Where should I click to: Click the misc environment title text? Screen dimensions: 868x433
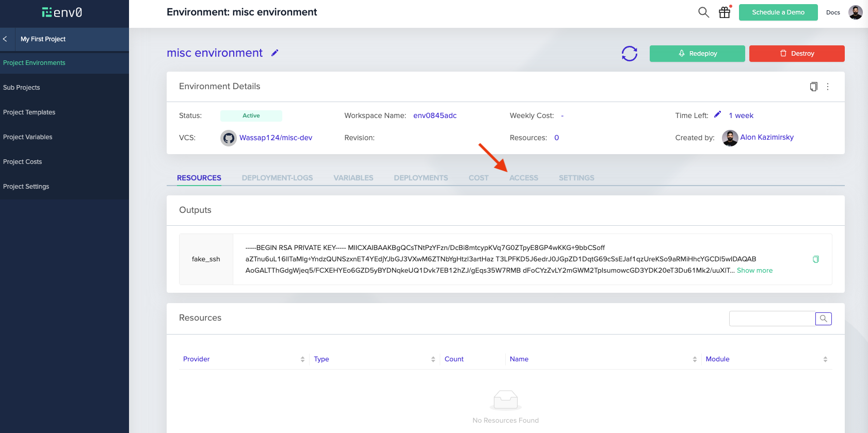[x=215, y=53]
